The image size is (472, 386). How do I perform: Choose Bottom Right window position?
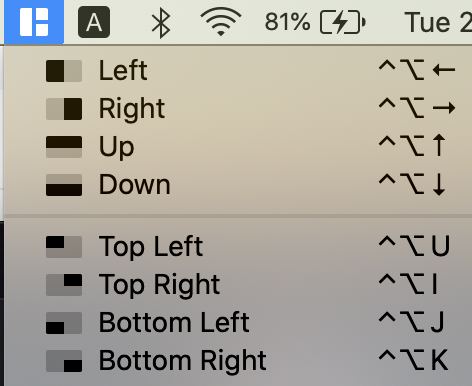(x=238, y=361)
